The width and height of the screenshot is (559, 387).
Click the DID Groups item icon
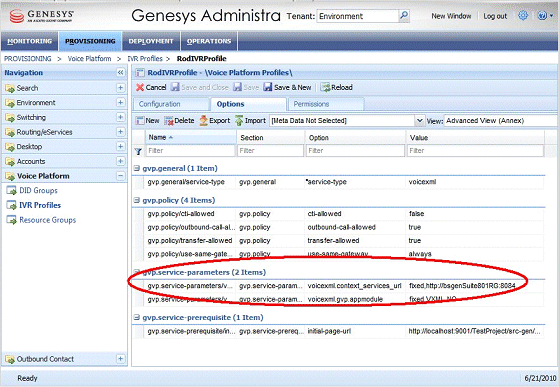click(11, 191)
